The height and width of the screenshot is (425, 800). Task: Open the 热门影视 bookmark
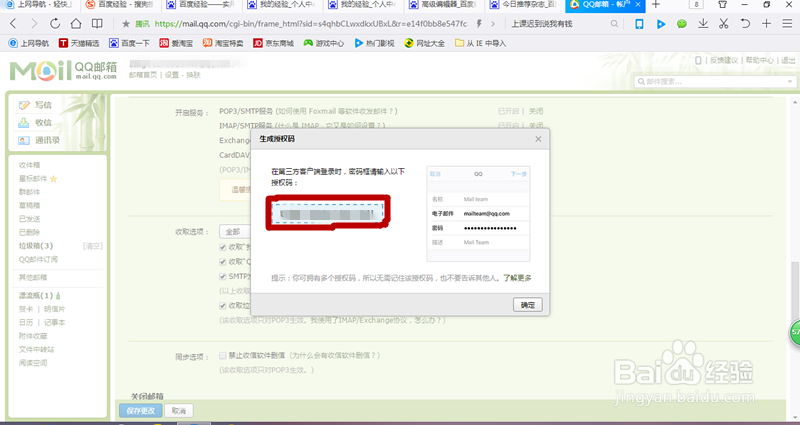374,43
